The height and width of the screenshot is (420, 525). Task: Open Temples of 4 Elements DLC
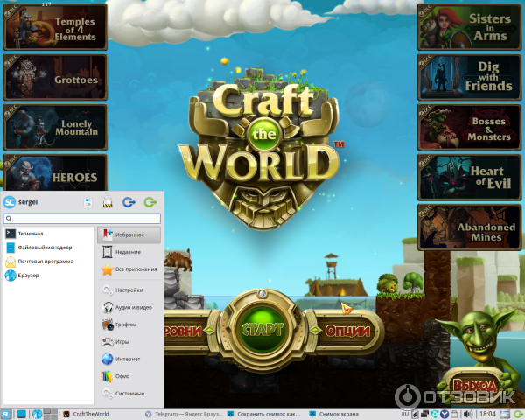(56, 27)
